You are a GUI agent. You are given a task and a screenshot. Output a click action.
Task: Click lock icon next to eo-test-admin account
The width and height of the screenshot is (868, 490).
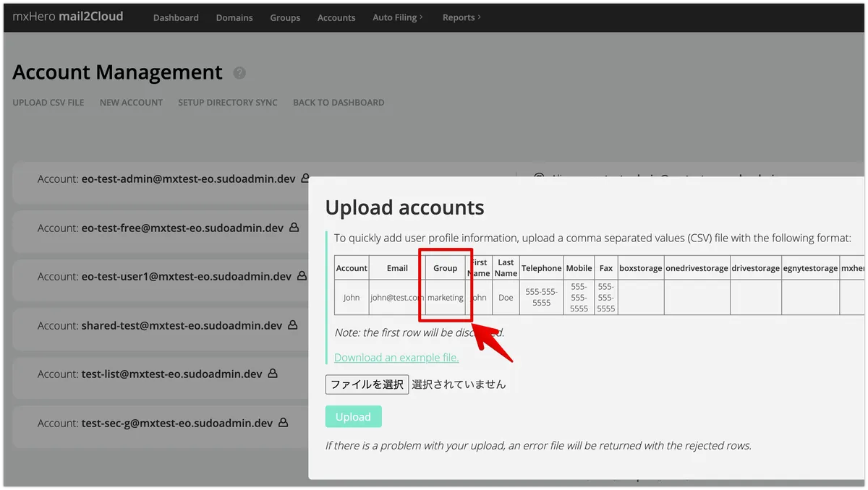click(x=305, y=179)
